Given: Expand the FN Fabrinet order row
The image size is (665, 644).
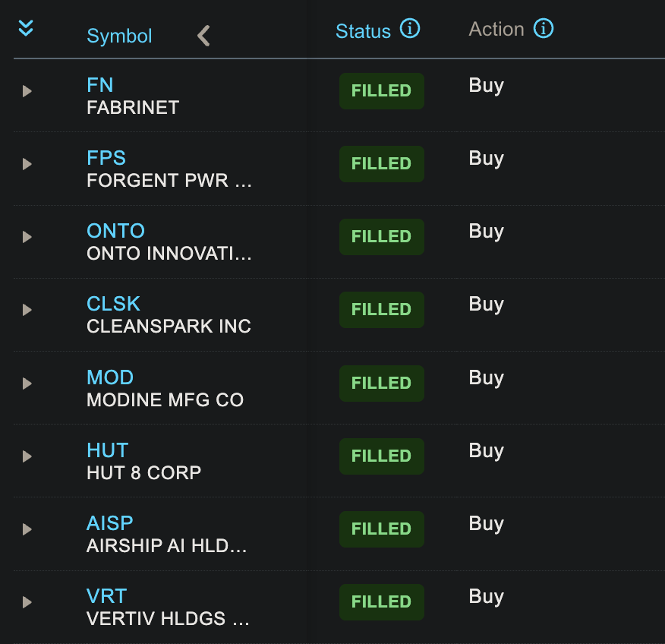Looking at the screenshot, I should 27,91.
